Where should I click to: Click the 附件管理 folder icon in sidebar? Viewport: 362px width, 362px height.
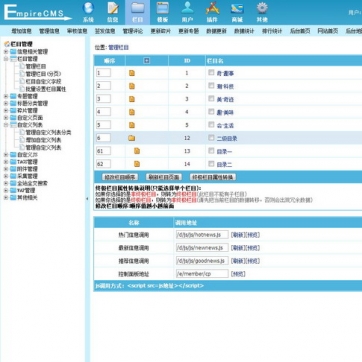point(13,169)
